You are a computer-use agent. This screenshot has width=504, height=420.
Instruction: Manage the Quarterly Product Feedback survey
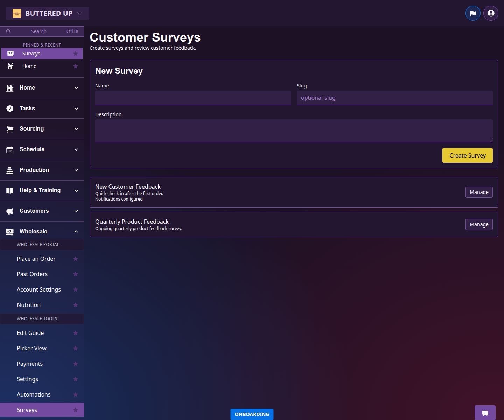(479, 224)
